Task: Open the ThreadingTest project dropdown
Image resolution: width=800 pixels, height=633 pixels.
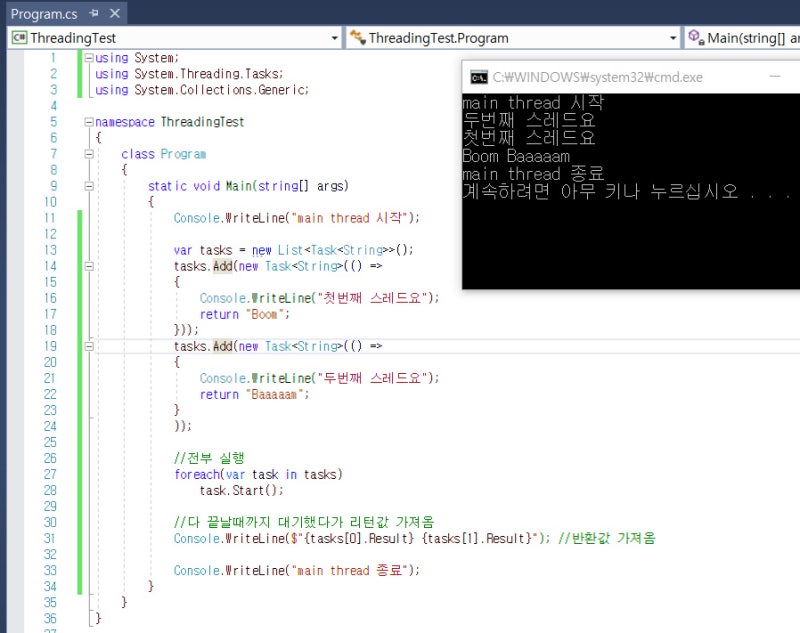Action: [334, 38]
